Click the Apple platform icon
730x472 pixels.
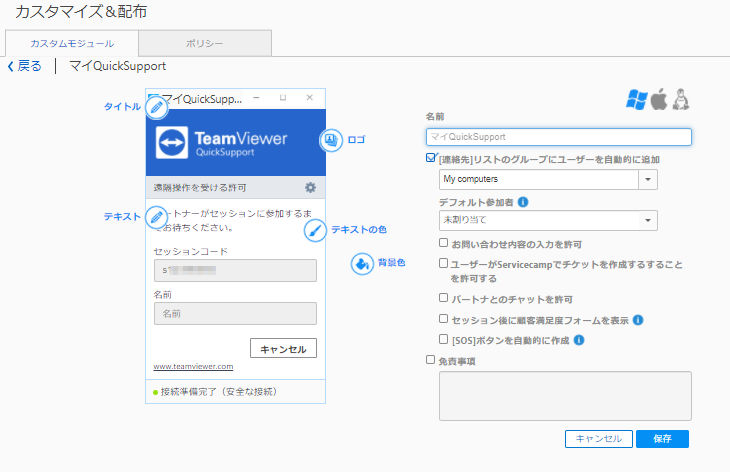pyautogui.click(x=659, y=99)
